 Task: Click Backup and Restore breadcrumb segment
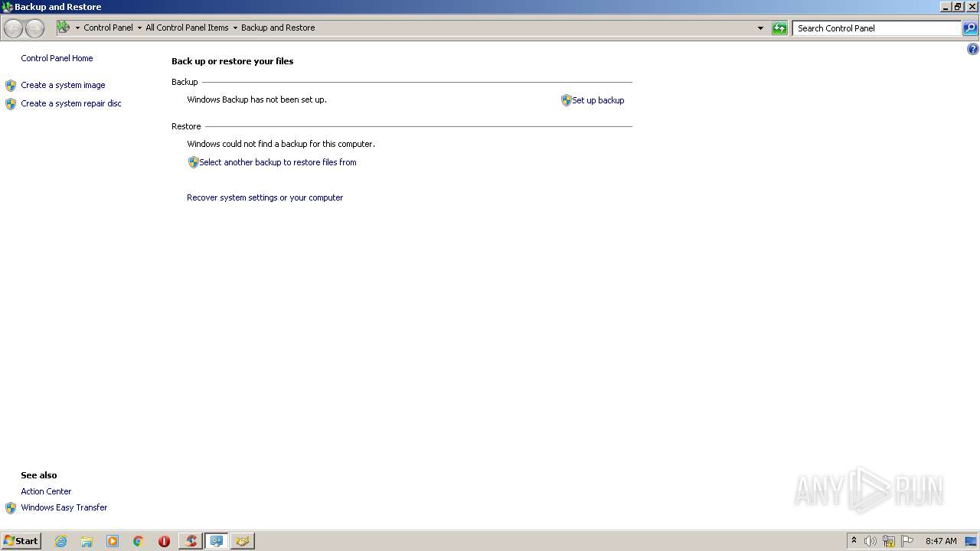coord(278,28)
